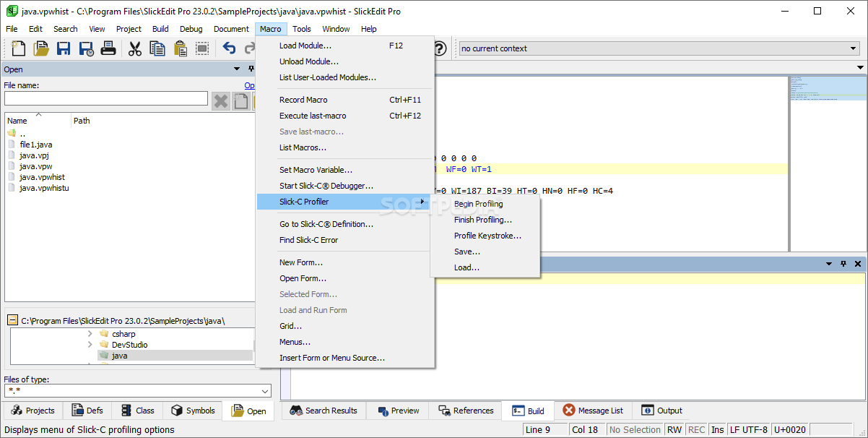Select Finish Profiling in submenu

[x=485, y=220]
